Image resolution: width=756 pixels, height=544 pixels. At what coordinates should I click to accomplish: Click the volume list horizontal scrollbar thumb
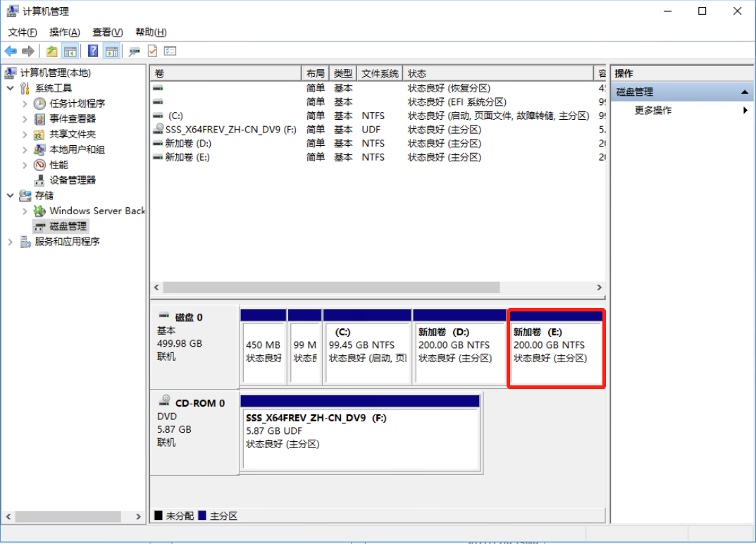tap(332, 288)
